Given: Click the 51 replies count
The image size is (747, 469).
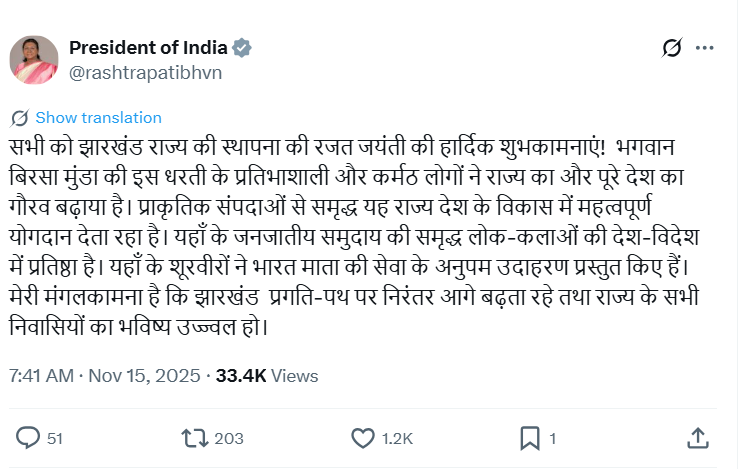Looking at the screenshot, I should click(55, 438).
